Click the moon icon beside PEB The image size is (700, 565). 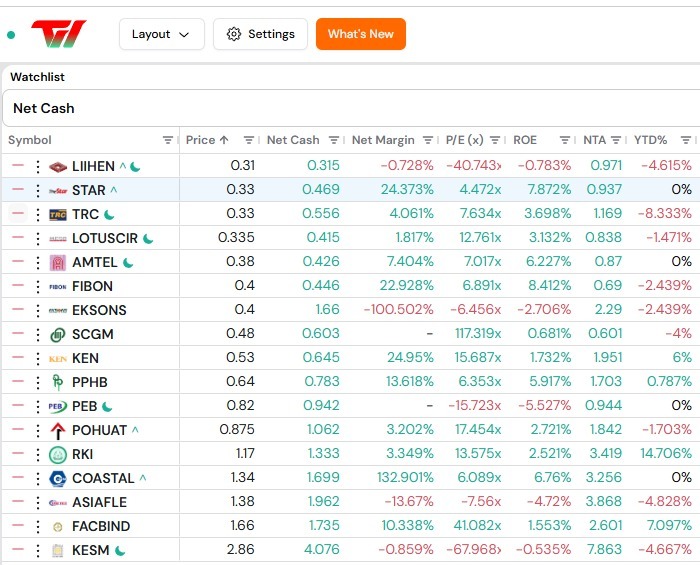point(107,407)
